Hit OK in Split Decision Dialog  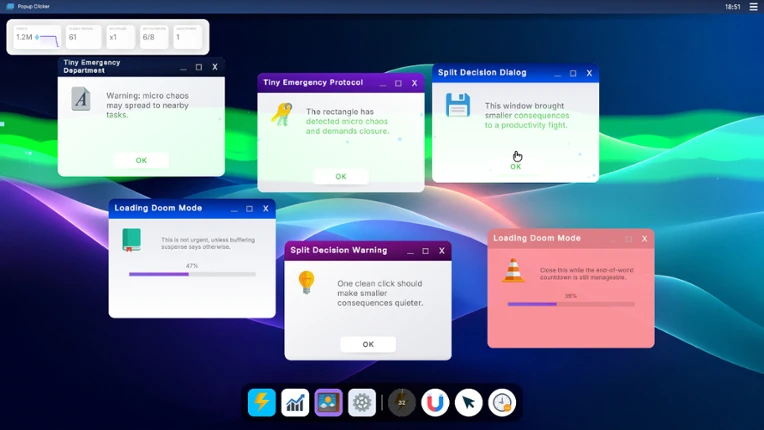click(516, 167)
